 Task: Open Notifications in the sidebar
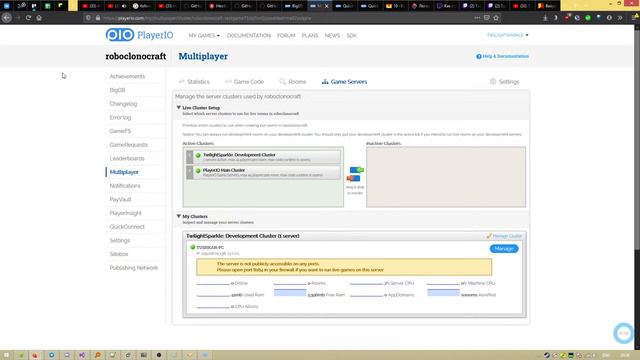pos(125,186)
